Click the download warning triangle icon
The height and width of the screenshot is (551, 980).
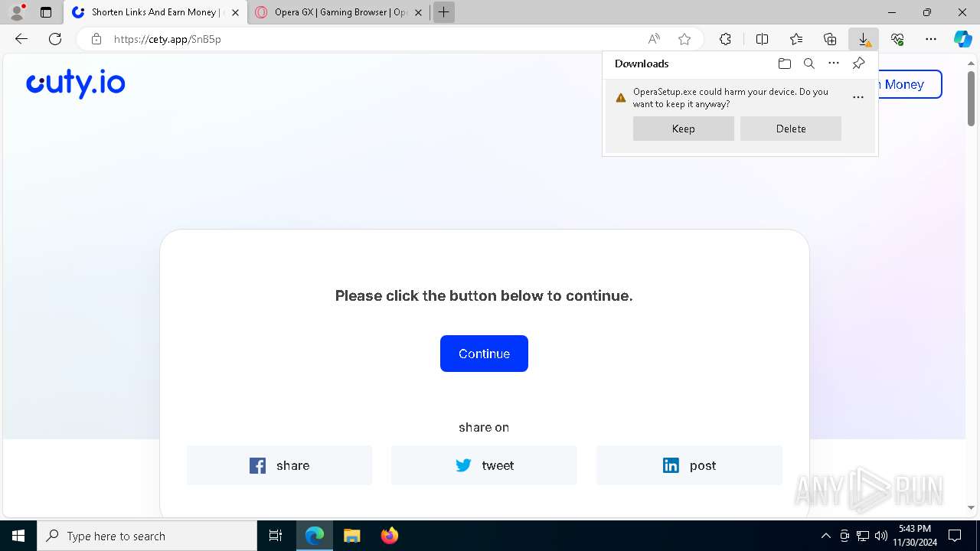(621, 97)
